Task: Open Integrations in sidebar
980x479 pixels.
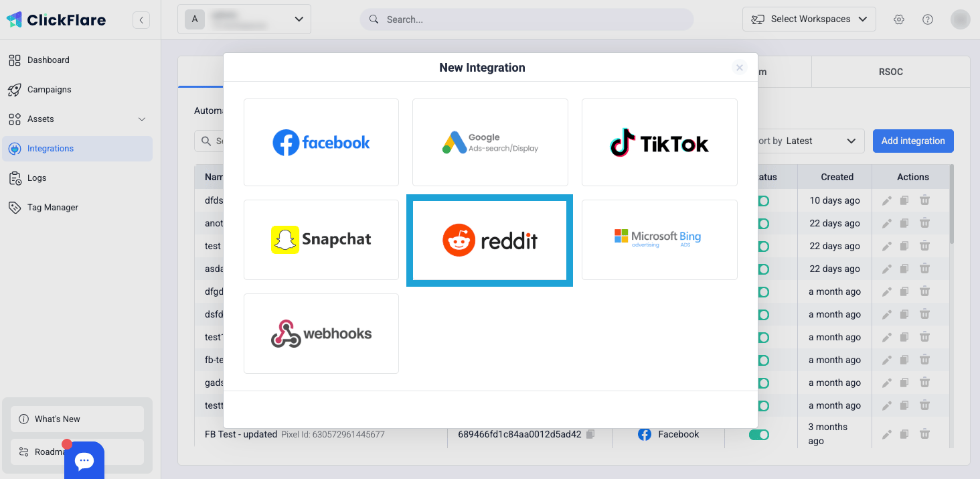Action: coord(77,149)
